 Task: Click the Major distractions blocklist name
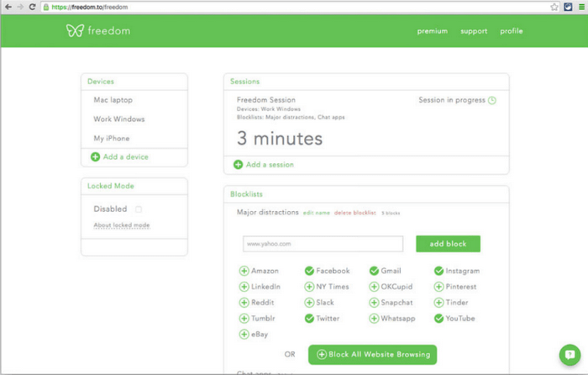coord(267,213)
